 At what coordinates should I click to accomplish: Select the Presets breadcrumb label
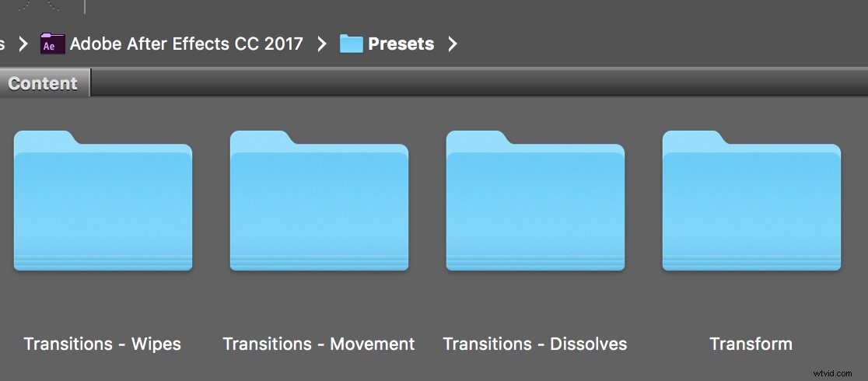pyautogui.click(x=401, y=44)
